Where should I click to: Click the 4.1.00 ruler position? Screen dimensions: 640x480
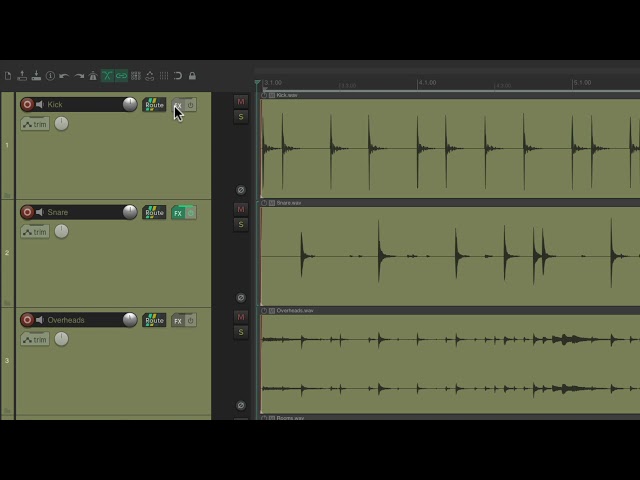pyautogui.click(x=427, y=83)
